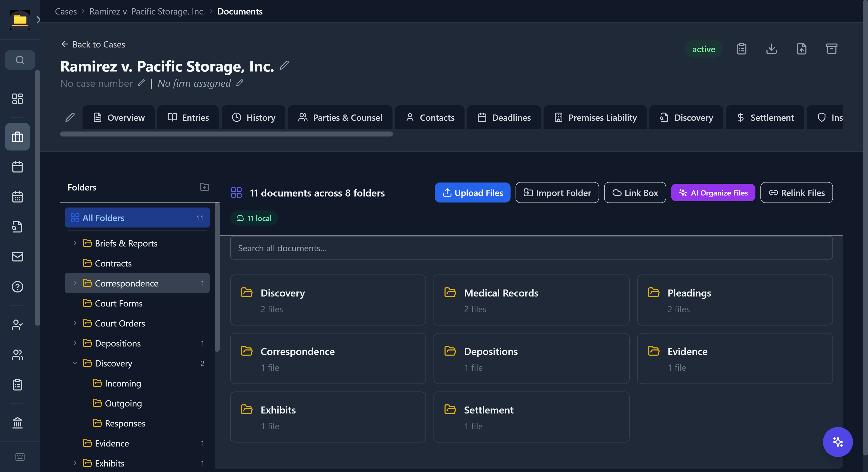The height and width of the screenshot is (472, 868).
Task: Select the briefcase Cases icon in sidebar
Action: 18,137
